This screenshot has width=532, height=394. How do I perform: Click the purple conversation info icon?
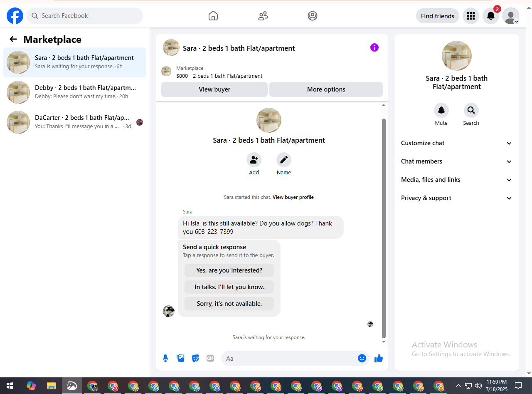(374, 47)
